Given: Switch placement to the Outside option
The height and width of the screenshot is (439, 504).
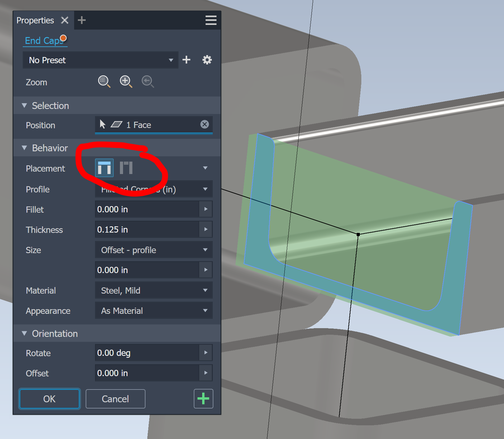Looking at the screenshot, I should point(126,168).
